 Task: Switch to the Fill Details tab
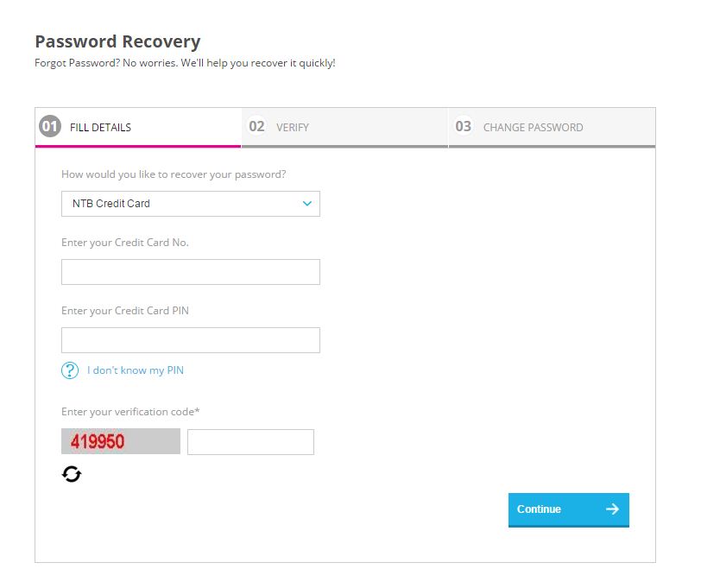tap(138, 127)
